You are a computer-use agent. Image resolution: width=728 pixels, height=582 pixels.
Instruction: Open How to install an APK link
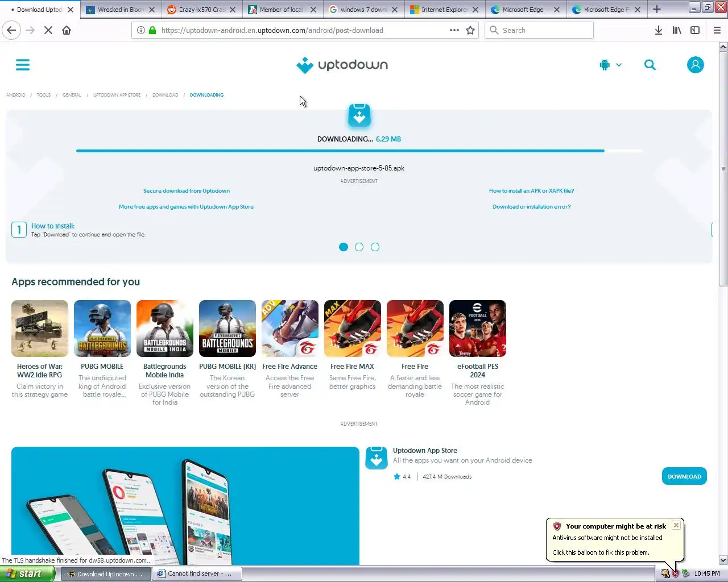532,191
